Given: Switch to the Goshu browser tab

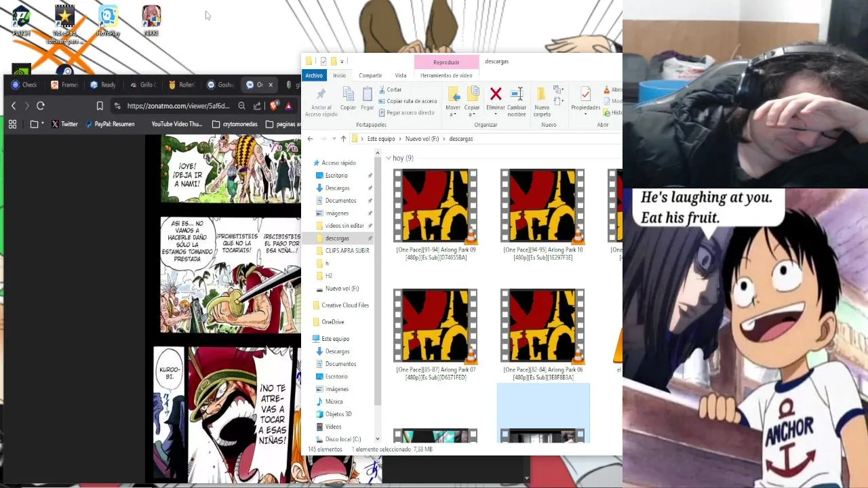Looking at the screenshot, I should (220, 85).
